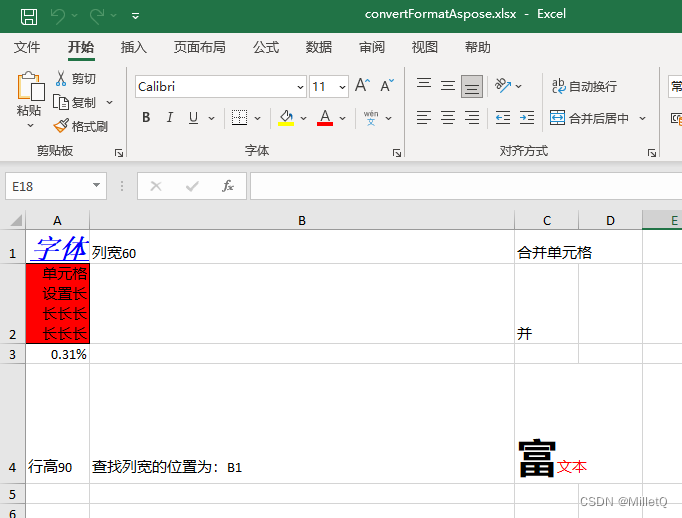Click the decrease indent icon

[x=503, y=117]
